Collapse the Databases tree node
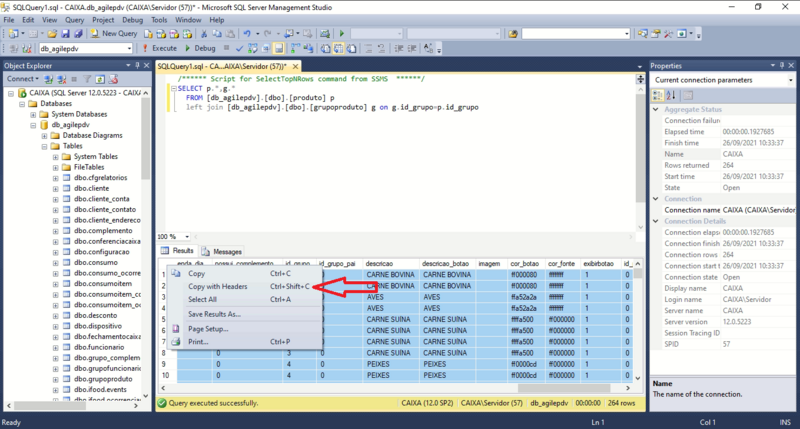 coord(22,104)
